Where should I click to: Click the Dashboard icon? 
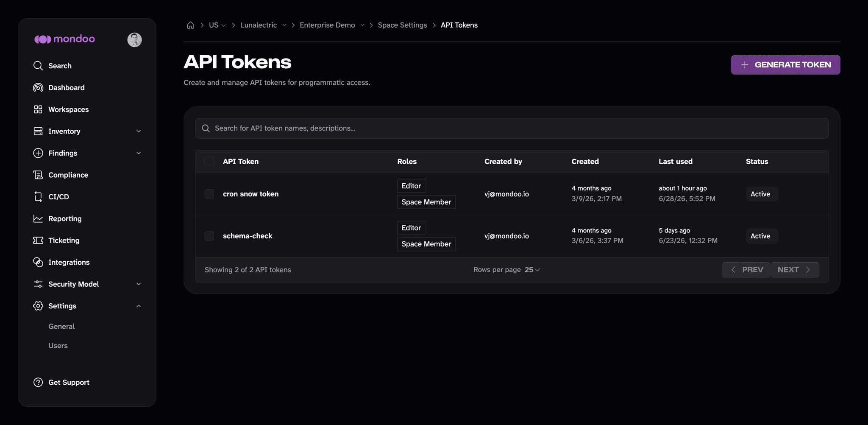pos(38,87)
